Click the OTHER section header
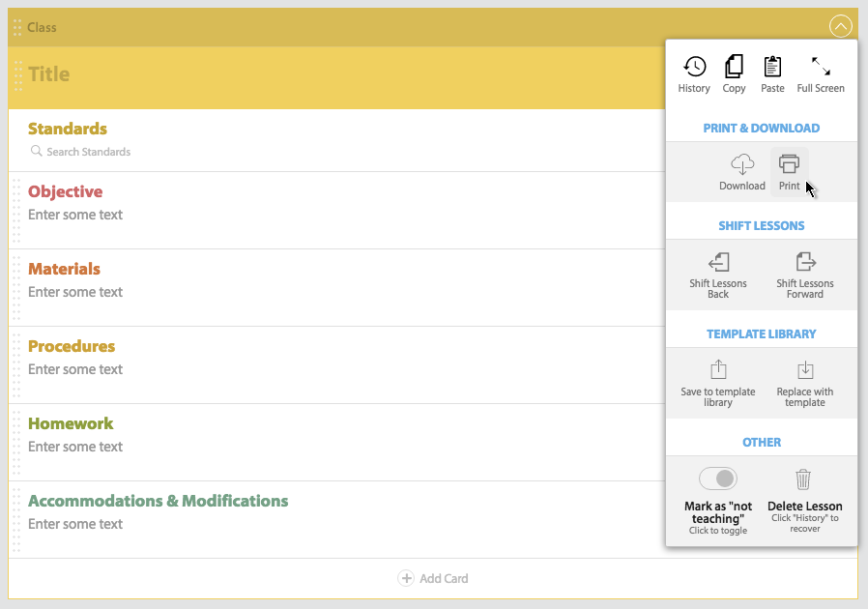The height and width of the screenshot is (609, 868). [x=761, y=443]
